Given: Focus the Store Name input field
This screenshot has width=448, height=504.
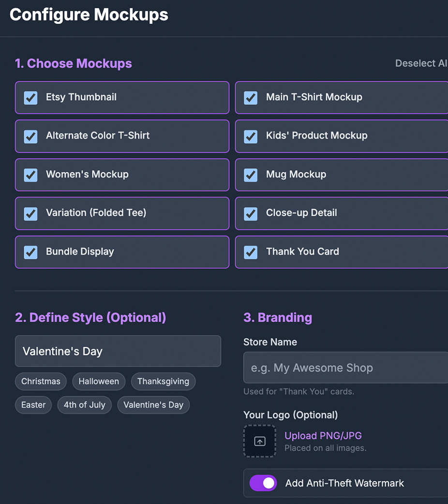Looking at the screenshot, I should tap(345, 368).
